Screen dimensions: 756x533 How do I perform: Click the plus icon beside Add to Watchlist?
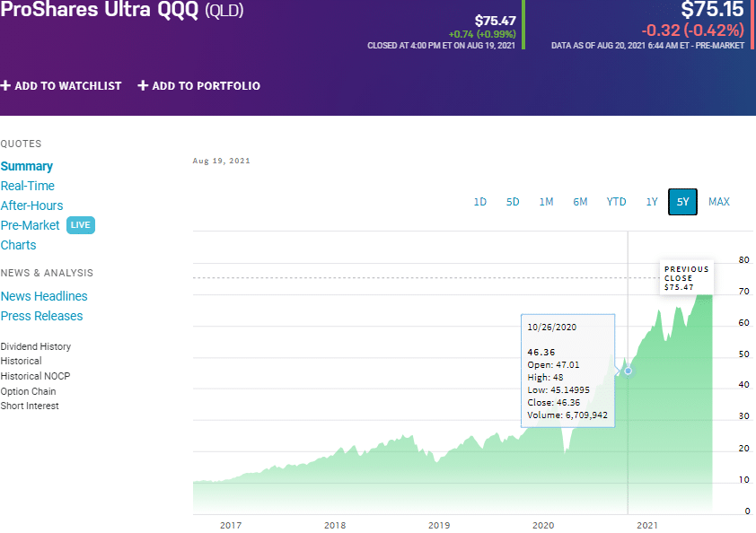[5, 86]
